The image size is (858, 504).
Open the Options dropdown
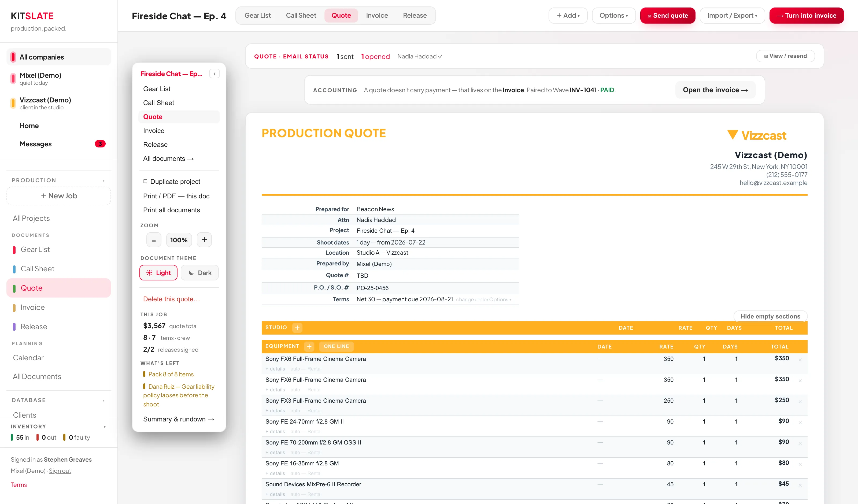click(613, 15)
